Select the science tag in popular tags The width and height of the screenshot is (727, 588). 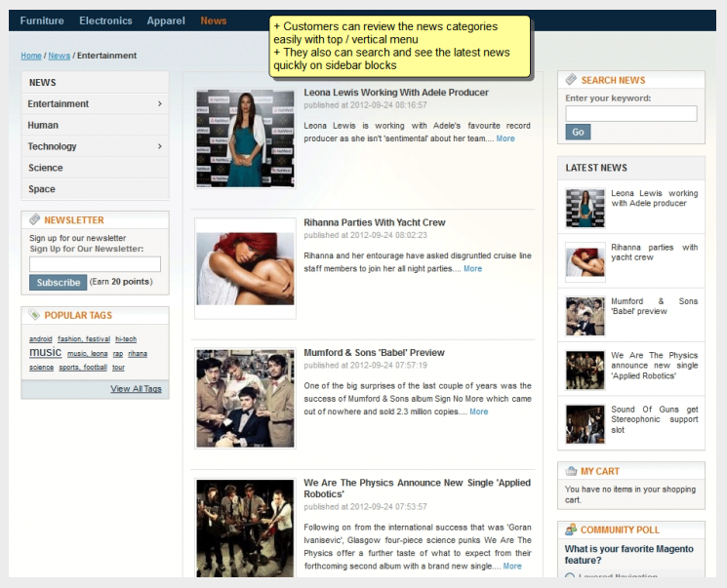click(x=41, y=368)
